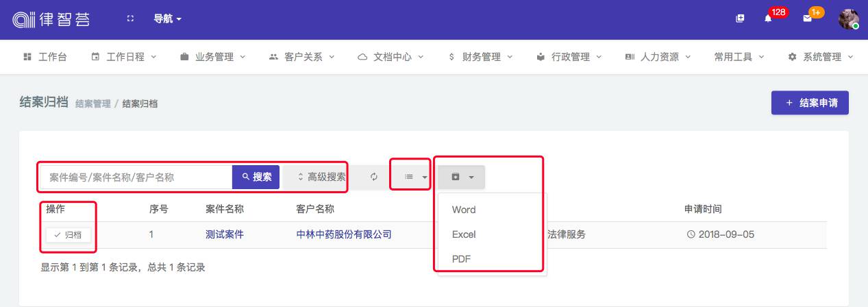Expand 高级搜索 advanced search
Viewport: 868px width, 307px height.
(x=321, y=177)
